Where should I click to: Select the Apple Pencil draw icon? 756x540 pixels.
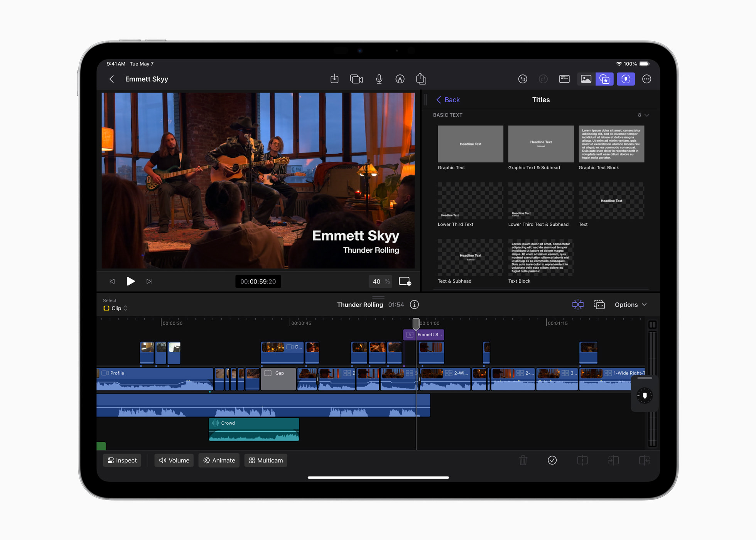400,79
